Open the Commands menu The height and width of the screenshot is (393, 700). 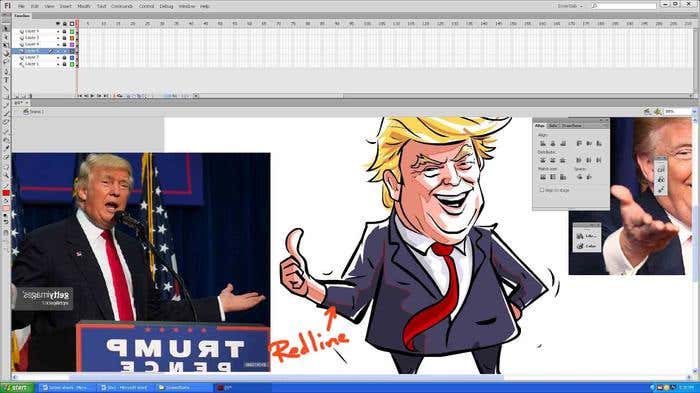[x=122, y=6]
